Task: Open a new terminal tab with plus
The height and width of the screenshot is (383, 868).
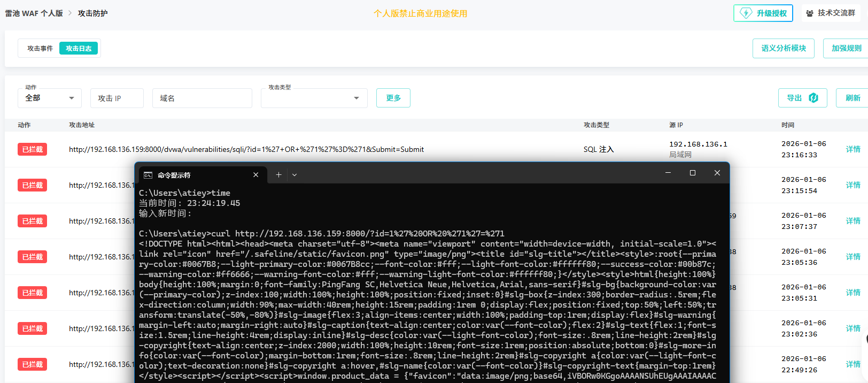Action: coord(278,174)
